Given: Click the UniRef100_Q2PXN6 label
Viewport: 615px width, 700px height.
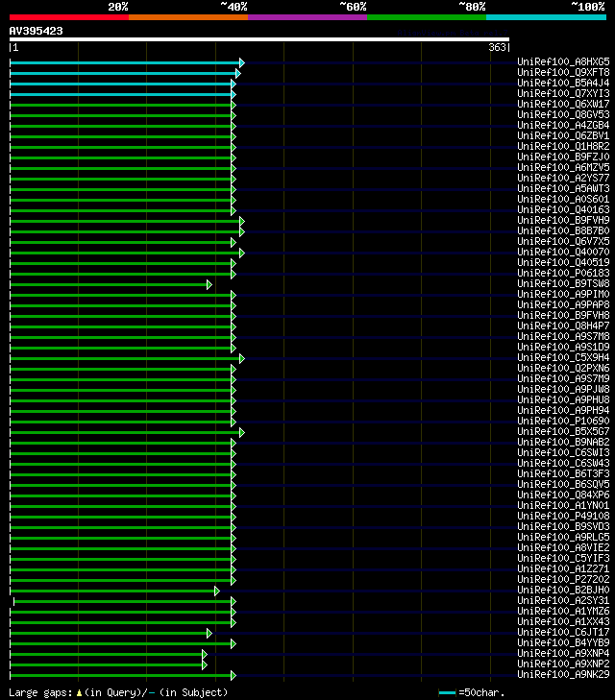Looking at the screenshot, I should (x=563, y=369).
